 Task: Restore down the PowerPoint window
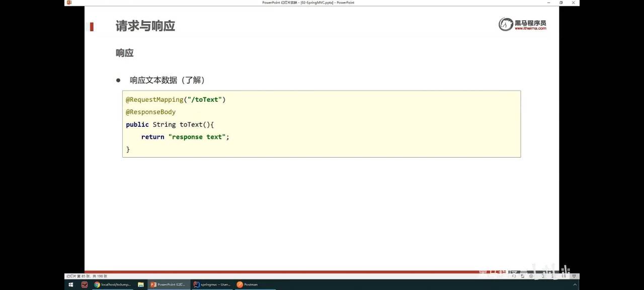(561, 3)
